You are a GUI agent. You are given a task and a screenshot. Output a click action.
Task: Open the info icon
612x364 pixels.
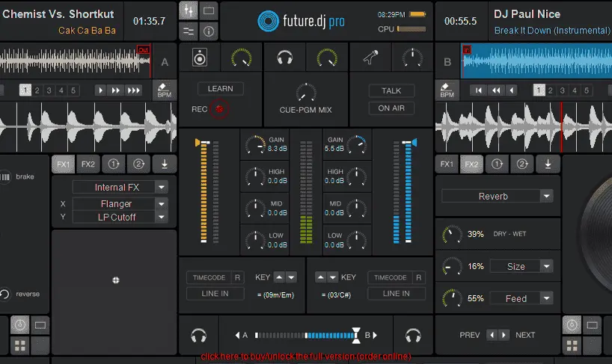[209, 31]
